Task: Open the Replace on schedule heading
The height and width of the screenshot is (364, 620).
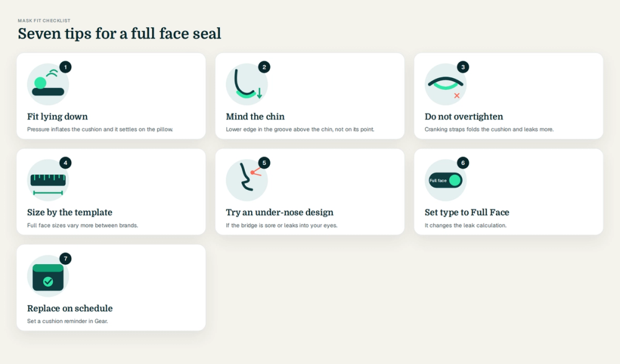Action: point(69,308)
